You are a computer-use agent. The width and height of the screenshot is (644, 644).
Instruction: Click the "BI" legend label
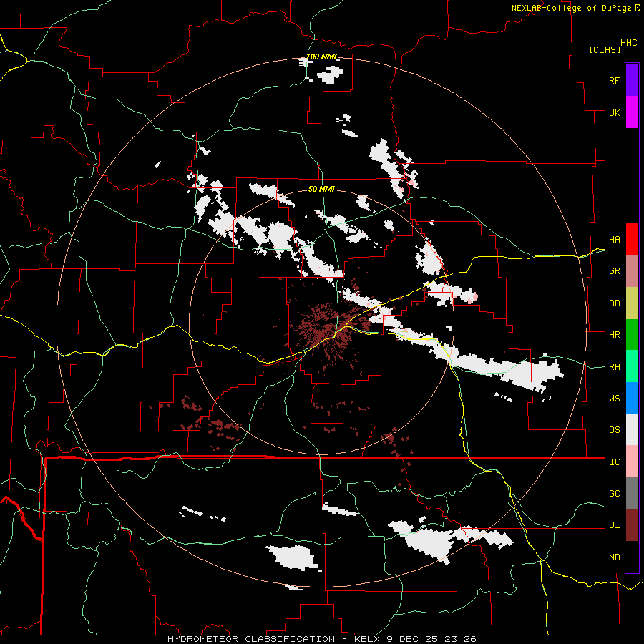pos(614,525)
